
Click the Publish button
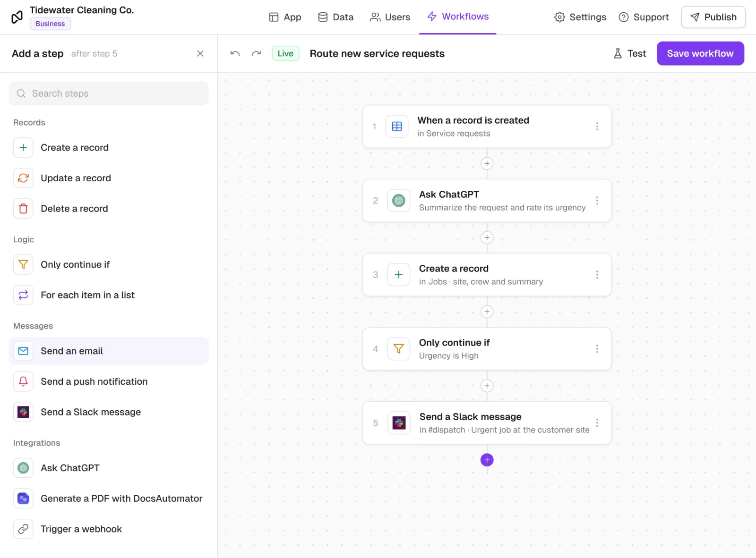(713, 17)
